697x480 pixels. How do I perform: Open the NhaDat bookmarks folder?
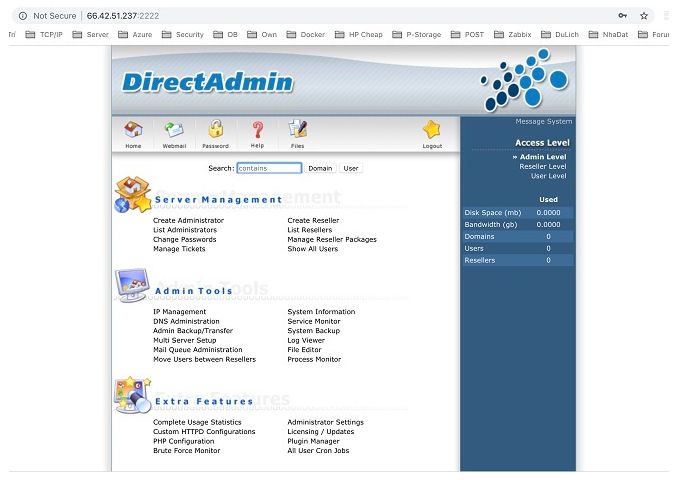click(609, 35)
